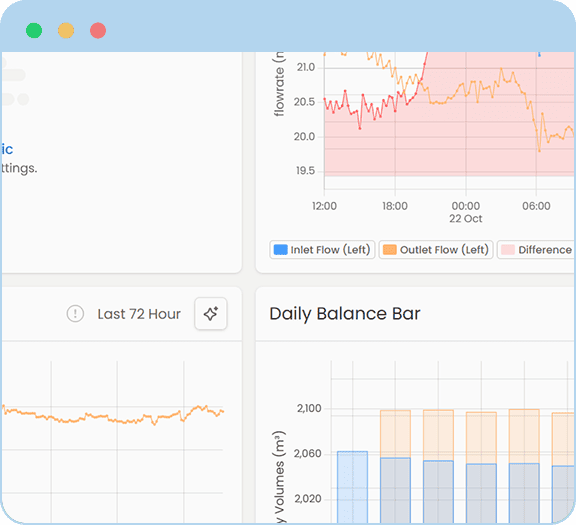The height and width of the screenshot is (525, 576).
Task: Toggle Outlet Flow (Left) legend item
Action: 436,250
